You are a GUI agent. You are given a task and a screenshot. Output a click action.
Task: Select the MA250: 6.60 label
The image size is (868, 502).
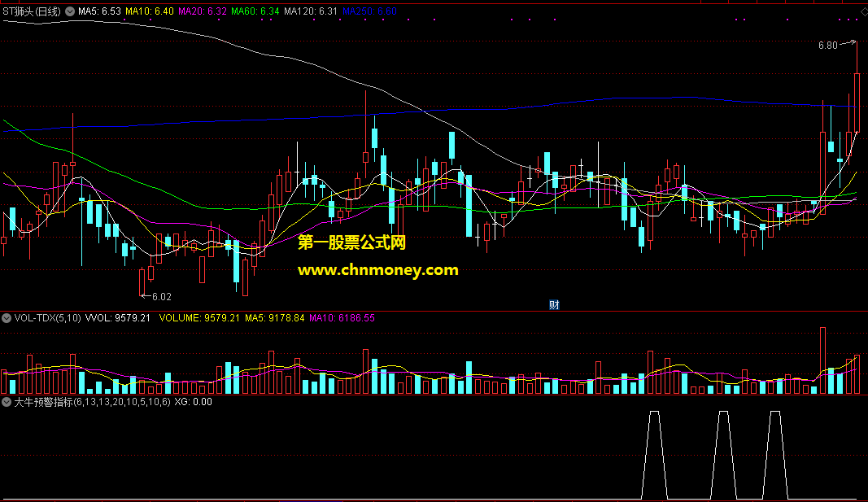tap(370, 11)
